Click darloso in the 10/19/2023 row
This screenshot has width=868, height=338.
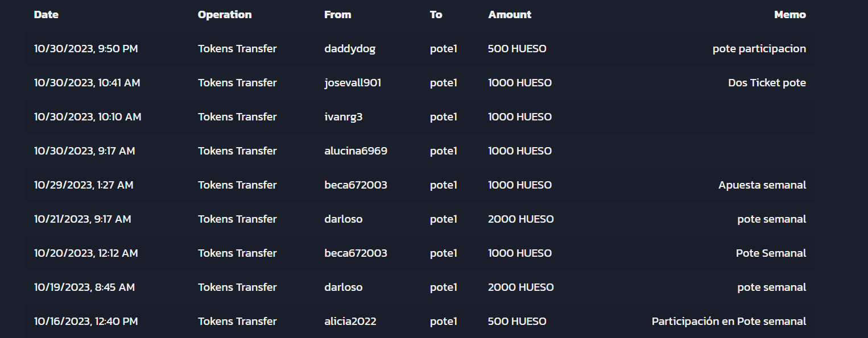tap(344, 287)
